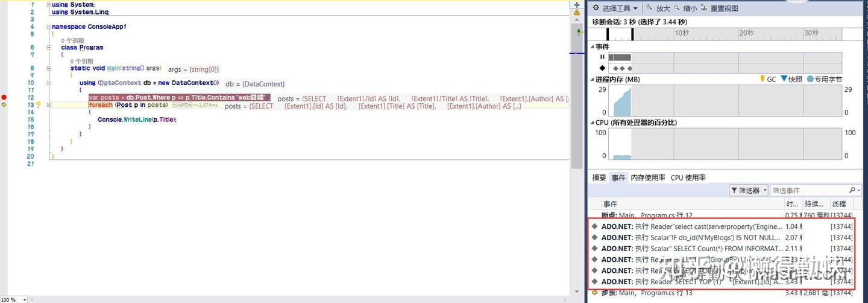Collapse the 进程内存 (MB) section
The height and width of the screenshot is (303, 868).
tap(593, 79)
